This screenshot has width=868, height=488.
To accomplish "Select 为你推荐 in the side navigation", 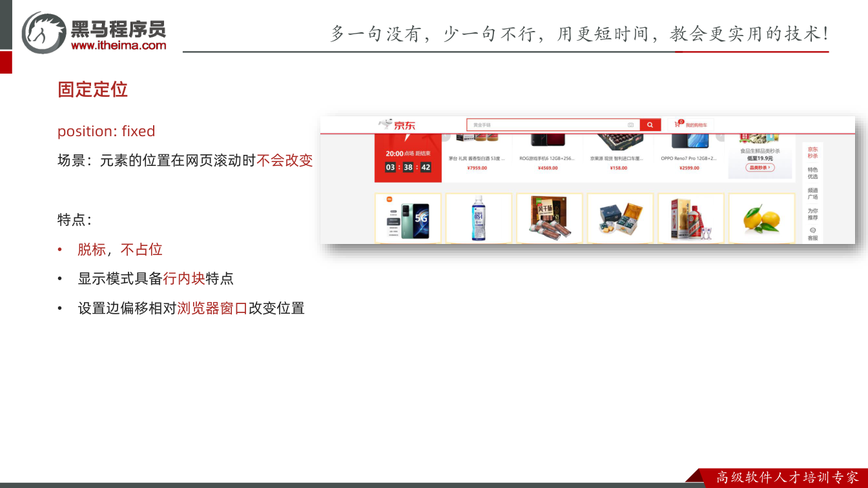I will click(x=812, y=214).
